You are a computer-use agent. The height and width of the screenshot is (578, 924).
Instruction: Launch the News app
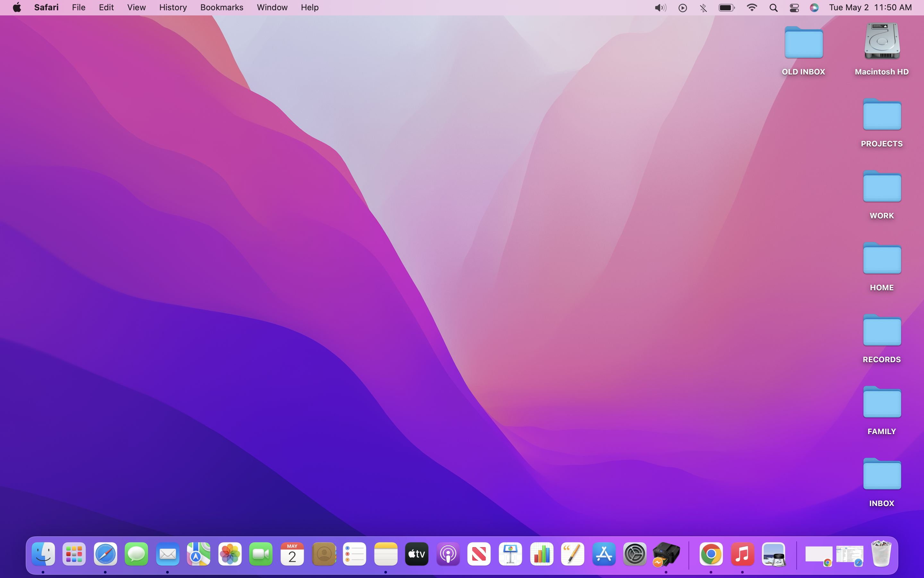tap(479, 554)
